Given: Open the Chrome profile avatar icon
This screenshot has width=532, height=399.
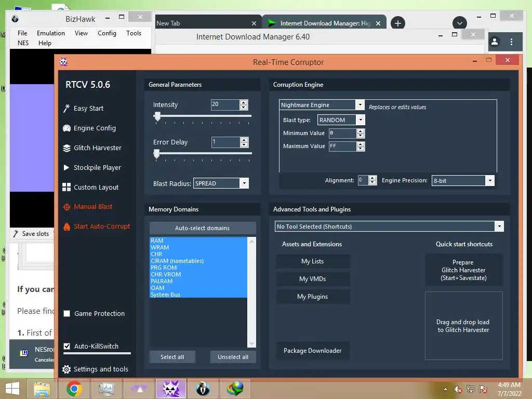Looking at the screenshot, I should 495,42.
